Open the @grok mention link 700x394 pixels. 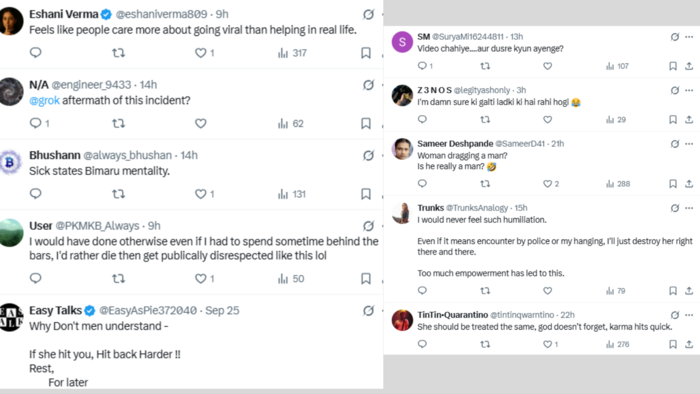click(x=44, y=100)
